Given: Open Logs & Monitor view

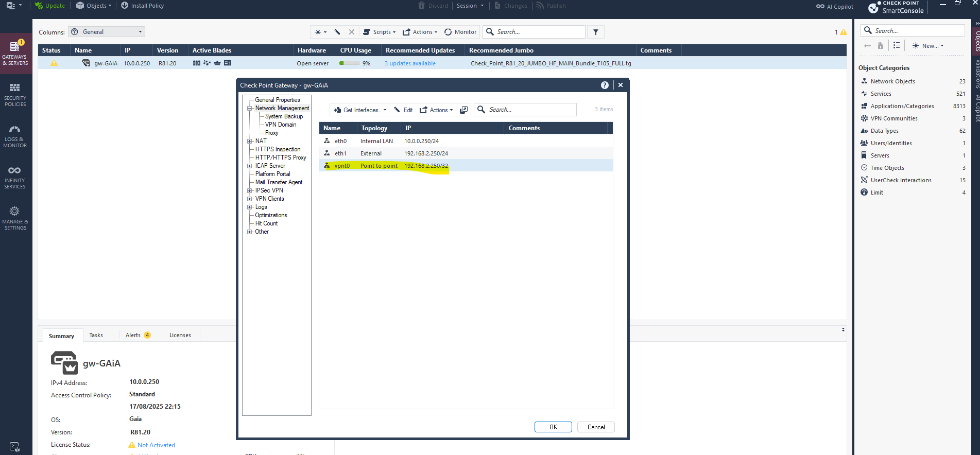Looking at the screenshot, I should 15,136.
